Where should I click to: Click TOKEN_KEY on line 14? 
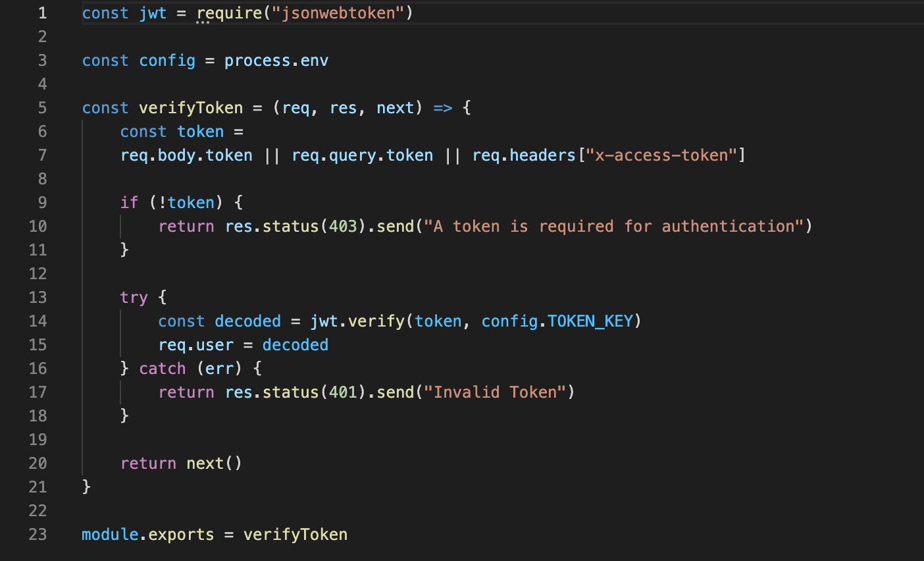pyautogui.click(x=590, y=321)
